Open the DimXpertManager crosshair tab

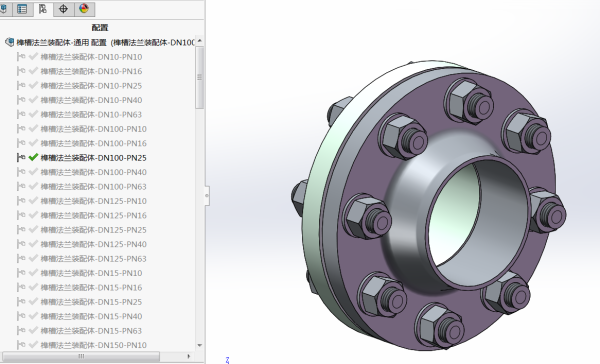63,9
